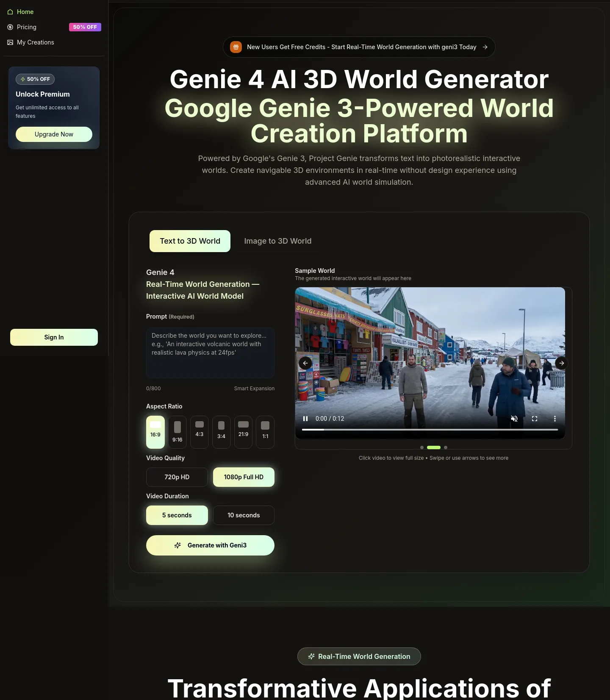Click the sparkle icon on Generate button
The image size is (610, 700).
pyautogui.click(x=177, y=545)
